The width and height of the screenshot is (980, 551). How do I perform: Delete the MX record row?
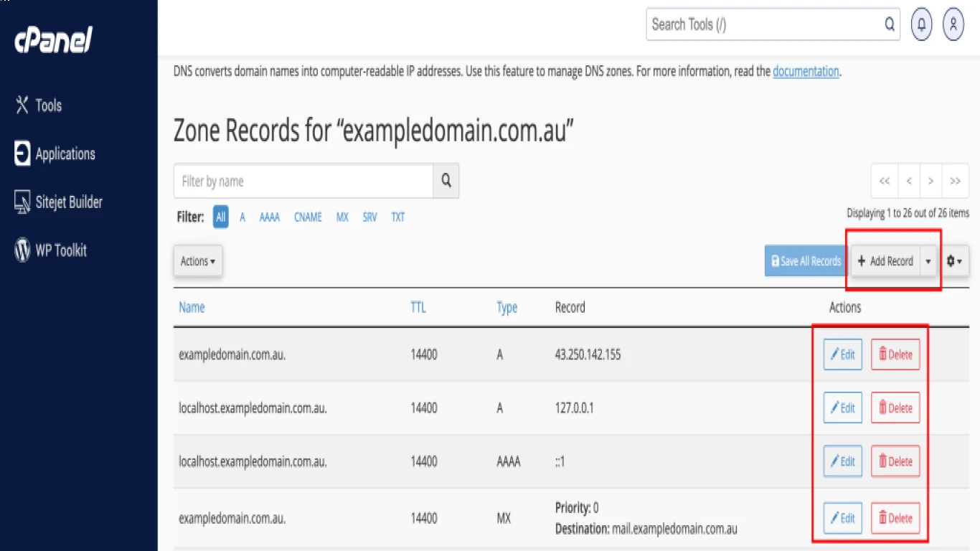(x=895, y=518)
